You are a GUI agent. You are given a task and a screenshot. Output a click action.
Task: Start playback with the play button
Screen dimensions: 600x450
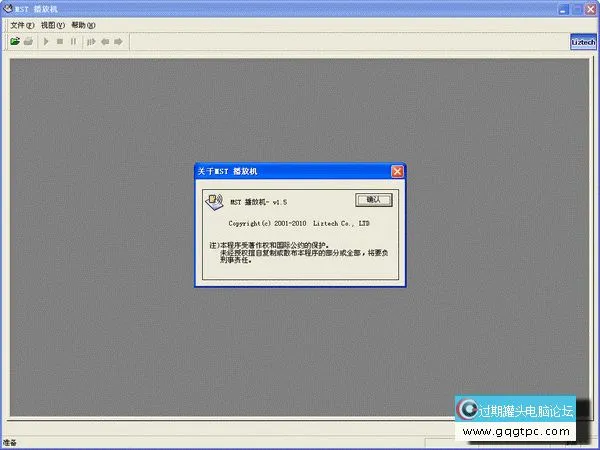[x=46, y=41]
